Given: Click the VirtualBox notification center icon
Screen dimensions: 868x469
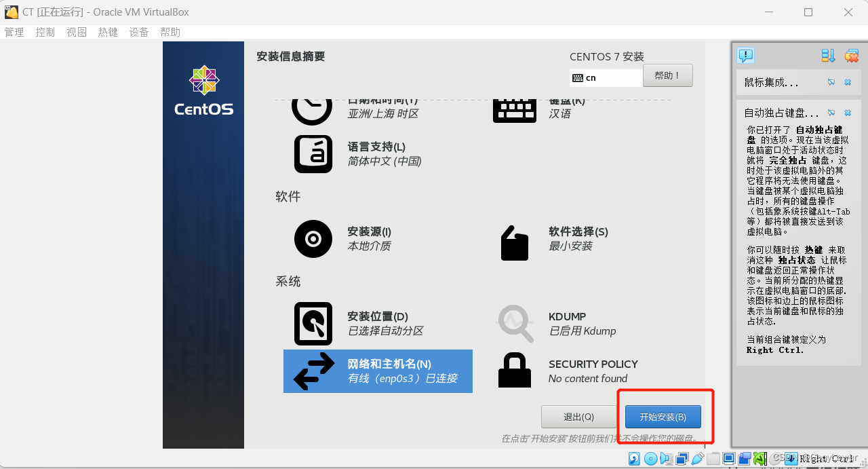Looking at the screenshot, I should [x=746, y=56].
